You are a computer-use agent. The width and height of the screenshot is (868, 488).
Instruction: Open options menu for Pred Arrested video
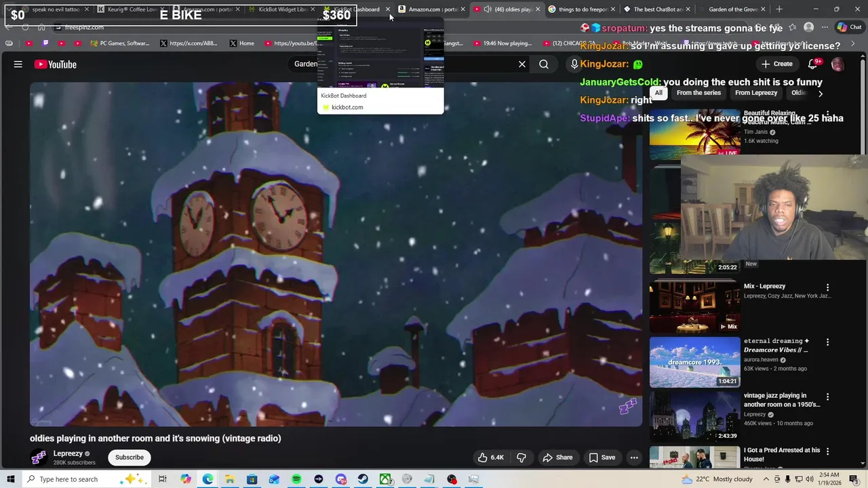827,451
